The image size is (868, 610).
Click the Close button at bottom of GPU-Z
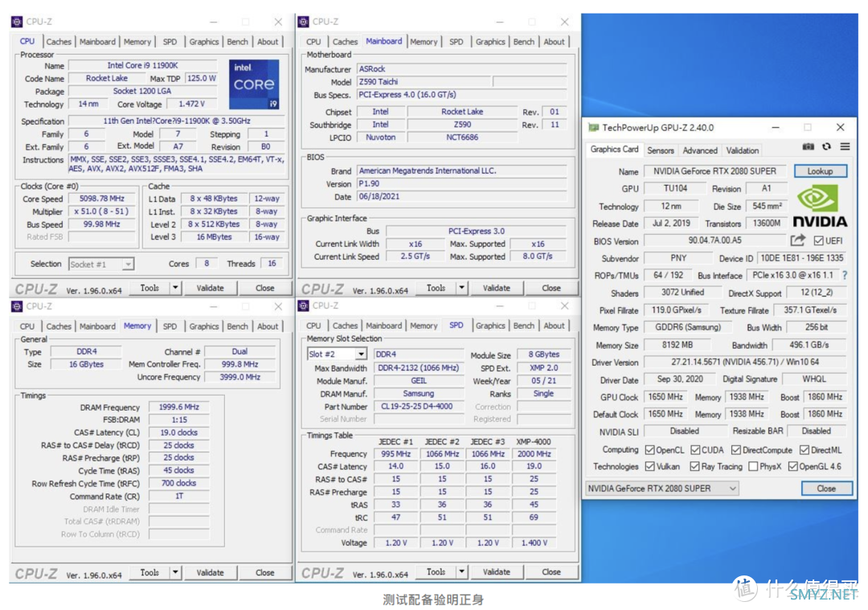pos(826,488)
